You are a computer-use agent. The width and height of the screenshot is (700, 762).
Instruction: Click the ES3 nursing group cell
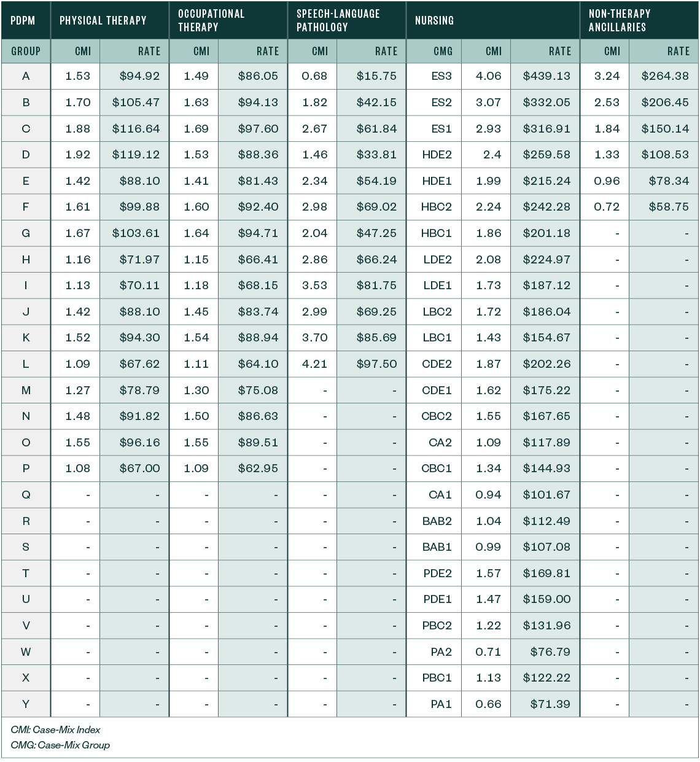tap(441, 76)
